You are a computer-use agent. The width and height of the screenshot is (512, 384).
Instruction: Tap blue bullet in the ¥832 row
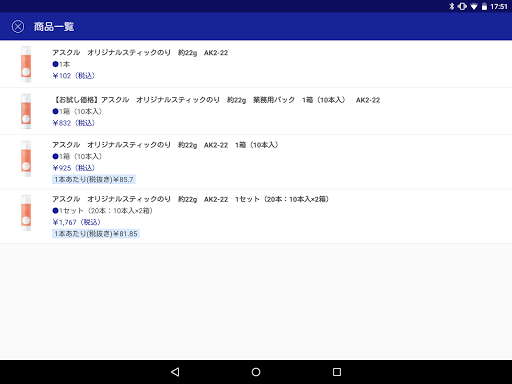[55, 111]
